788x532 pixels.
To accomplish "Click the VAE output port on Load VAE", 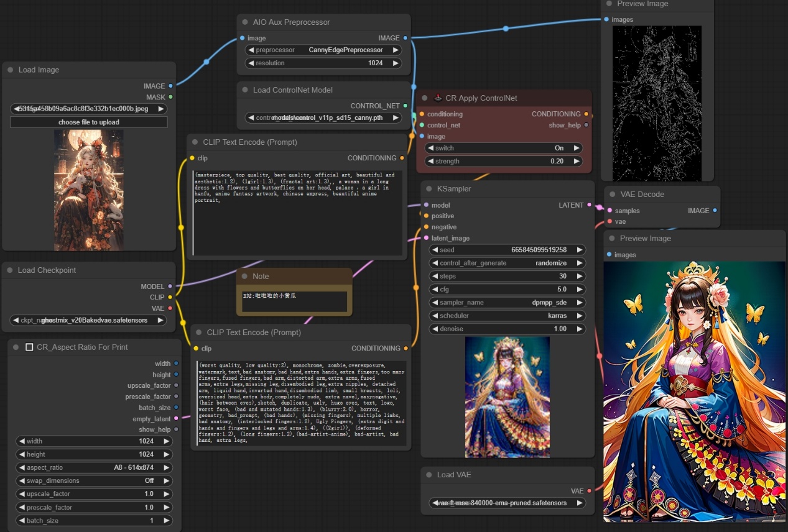I will [x=590, y=491].
